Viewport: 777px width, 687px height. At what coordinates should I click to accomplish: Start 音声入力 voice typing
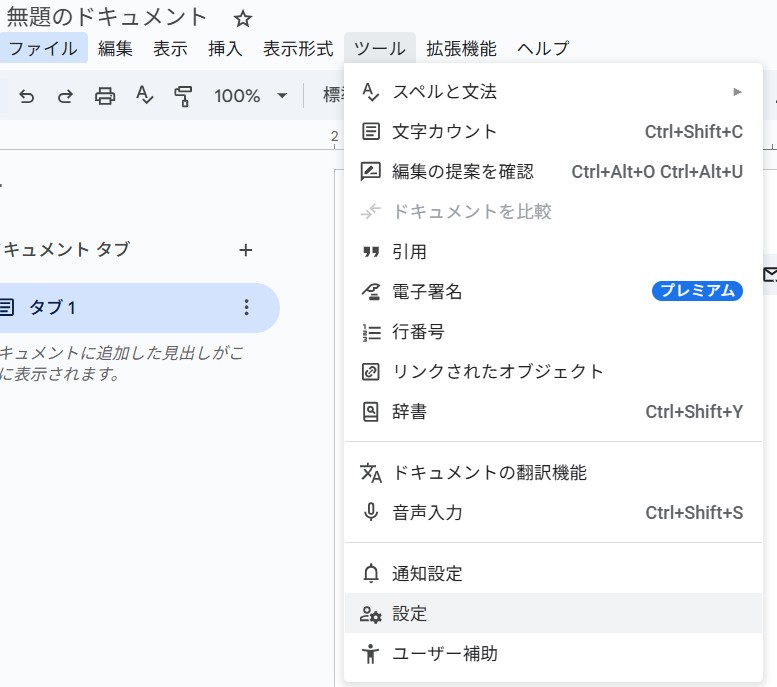click(553, 513)
